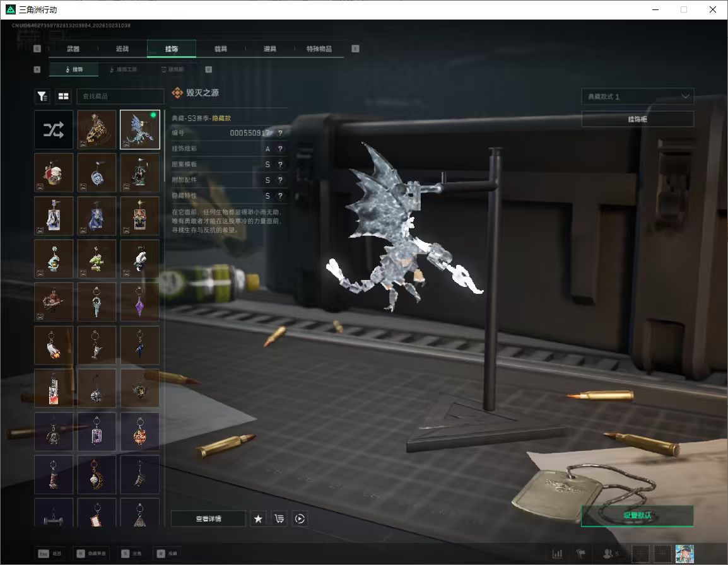Go to previous category with left arrow key icon
The height and width of the screenshot is (565, 728).
tap(37, 49)
